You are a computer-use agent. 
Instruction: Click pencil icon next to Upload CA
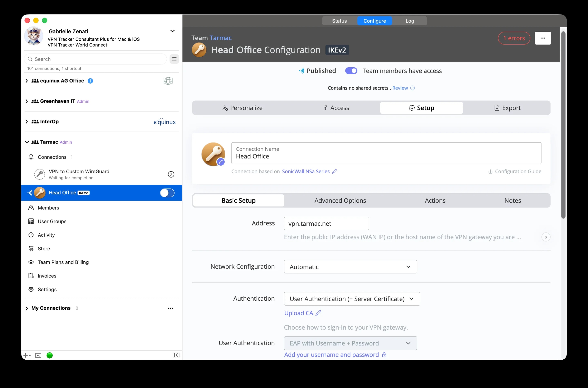[319, 313]
